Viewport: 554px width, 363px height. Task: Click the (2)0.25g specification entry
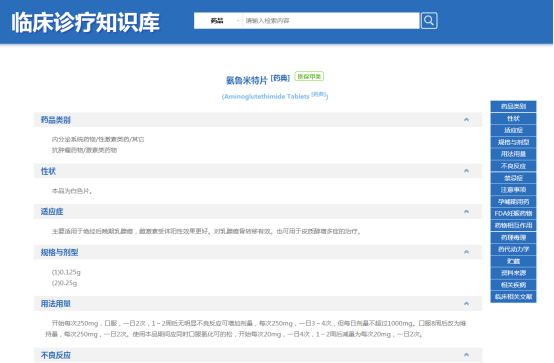(64, 283)
